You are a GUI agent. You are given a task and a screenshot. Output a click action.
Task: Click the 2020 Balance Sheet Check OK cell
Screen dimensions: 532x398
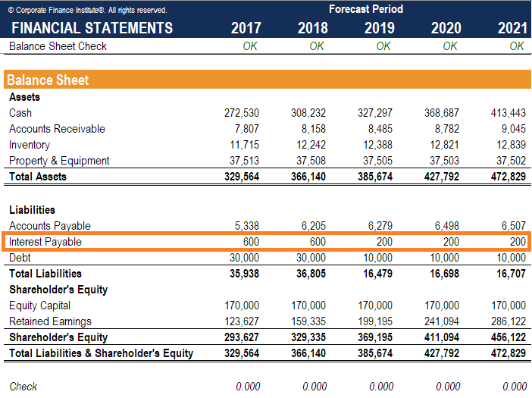(x=449, y=46)
